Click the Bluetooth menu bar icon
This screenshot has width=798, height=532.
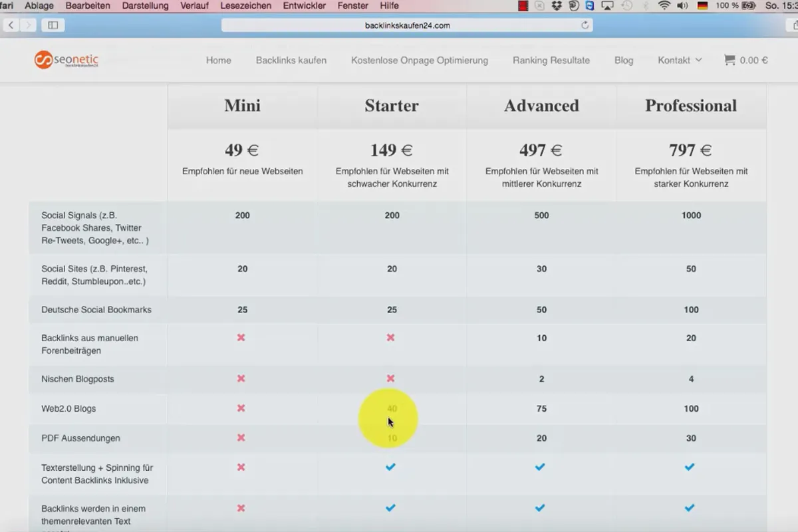[x=644, y=5]
